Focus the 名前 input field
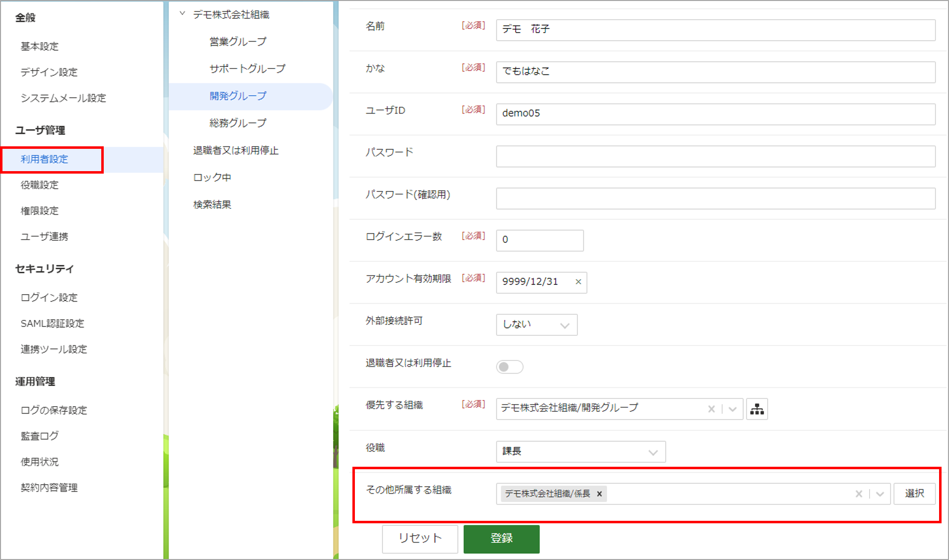Screen dimensions: 949x560 coord(716,30)
